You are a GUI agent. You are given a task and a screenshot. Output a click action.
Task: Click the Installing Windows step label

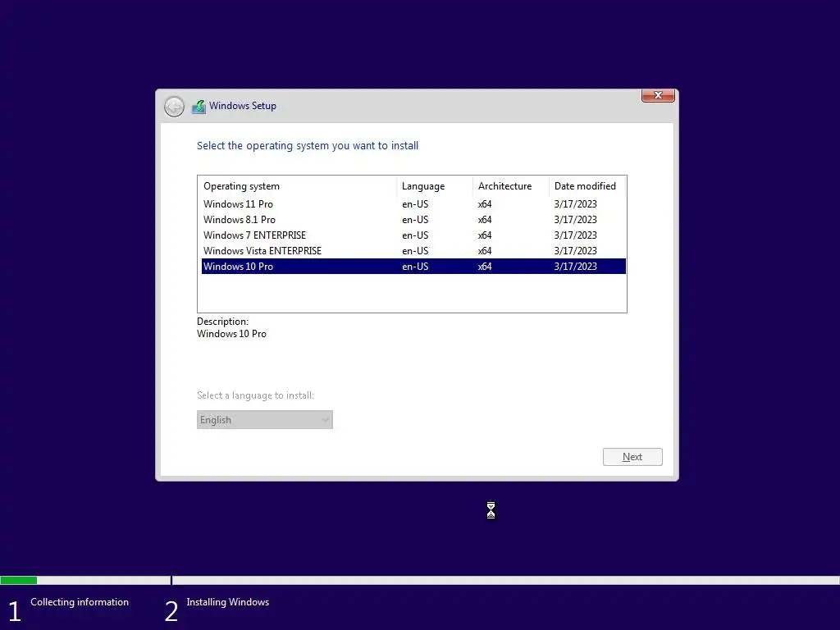(x=228, y=602)
